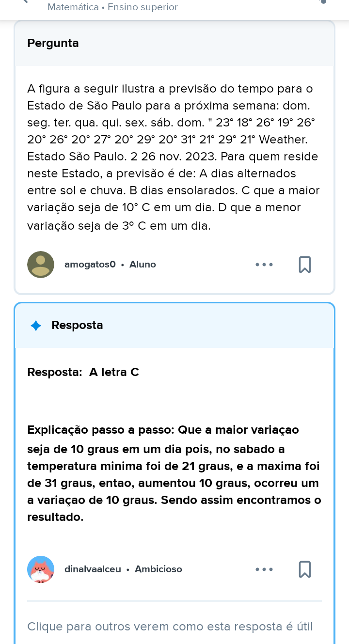Click the question text about São Paulo forecast

coord(174,157)
